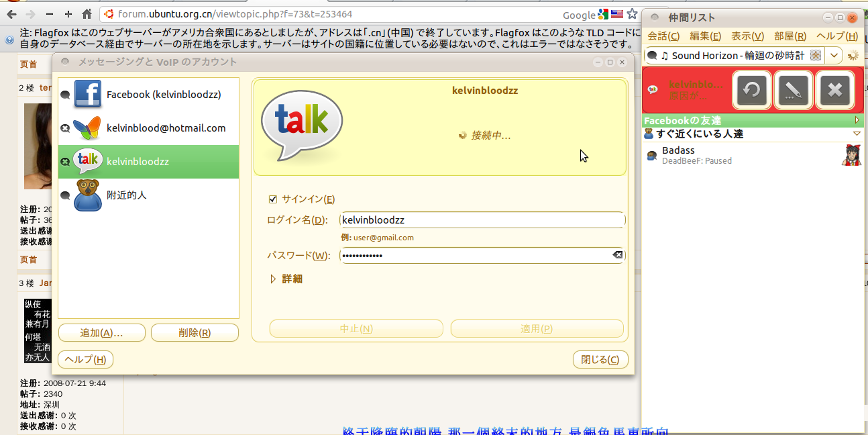The height and width of the screenshot is (435, 868).
Task: Click the Ubuntu site favicon in address bar
Action: coord(109,14)
